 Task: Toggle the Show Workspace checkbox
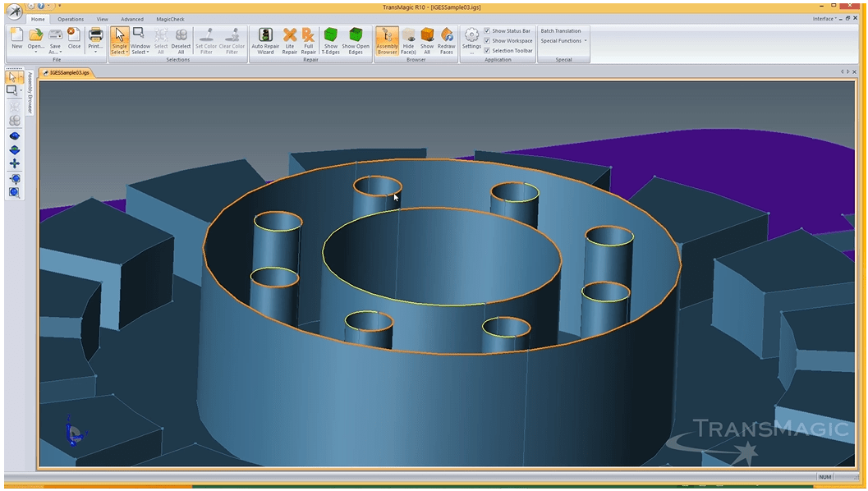(x=487, y=41)
